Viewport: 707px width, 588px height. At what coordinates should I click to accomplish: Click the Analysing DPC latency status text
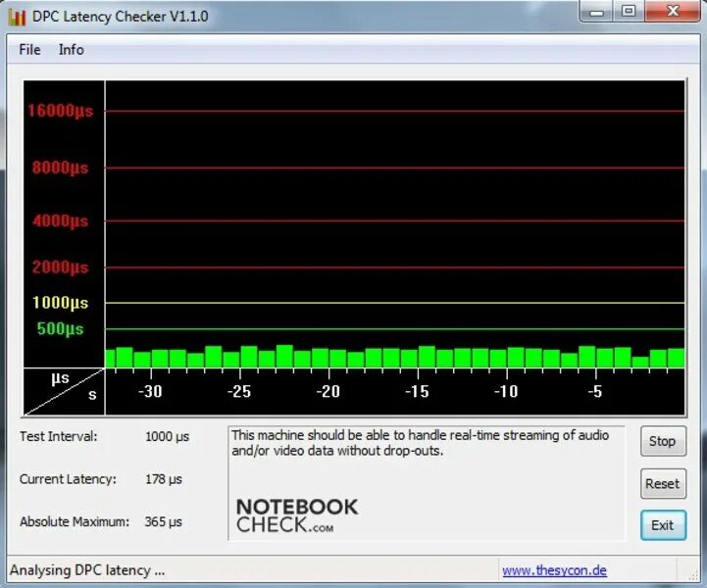(x=87, y=570)
